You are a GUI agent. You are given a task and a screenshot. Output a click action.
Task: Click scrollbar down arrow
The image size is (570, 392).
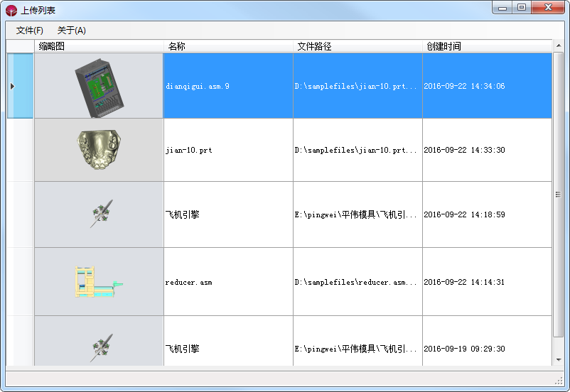tap(558, 359)
